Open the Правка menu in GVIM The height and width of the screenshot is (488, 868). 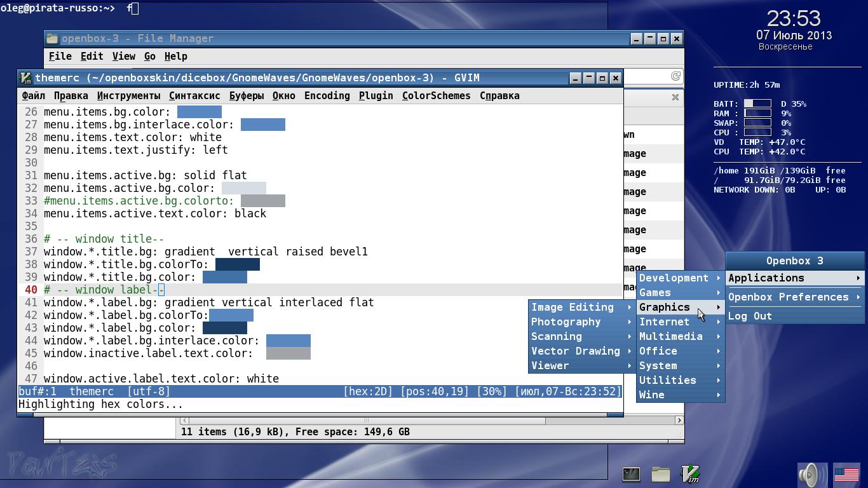(71, 96)
